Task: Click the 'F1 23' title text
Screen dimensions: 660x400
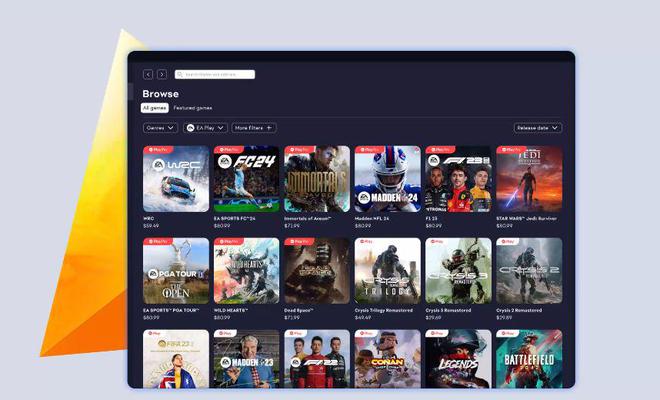Action: click(x=432, y=219)
